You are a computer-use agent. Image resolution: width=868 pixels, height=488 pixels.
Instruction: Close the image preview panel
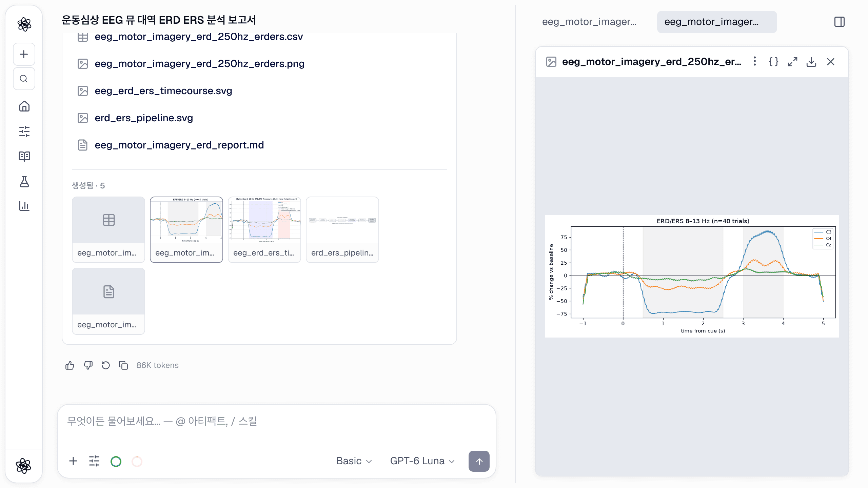tap(831, 62)
